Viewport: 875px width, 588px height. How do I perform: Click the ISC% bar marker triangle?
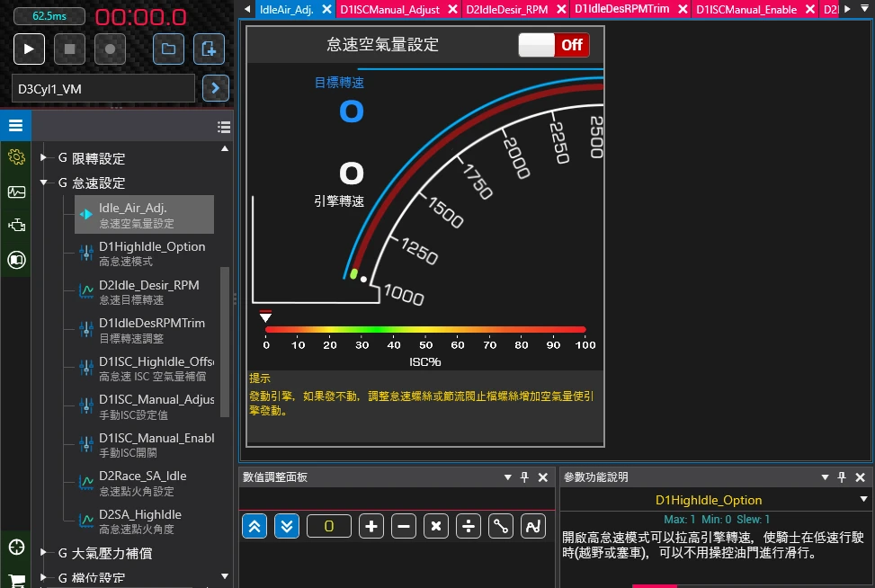265,316
